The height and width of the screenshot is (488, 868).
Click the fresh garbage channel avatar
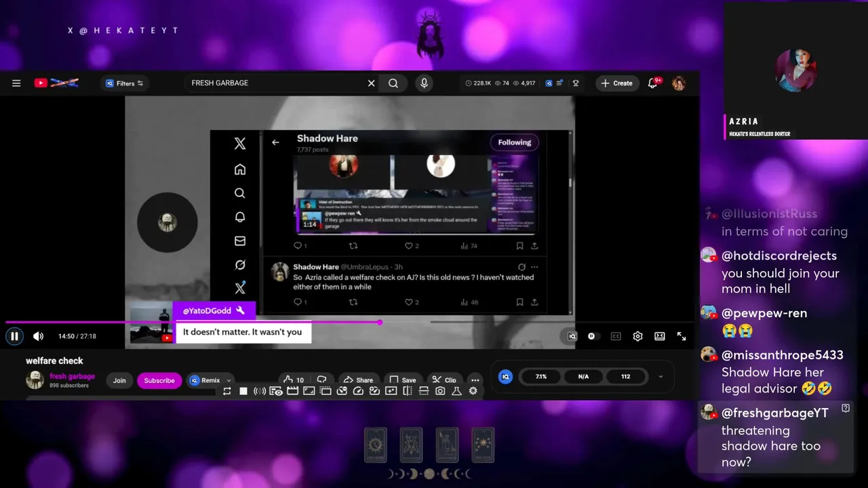click(x=35, y=380)
